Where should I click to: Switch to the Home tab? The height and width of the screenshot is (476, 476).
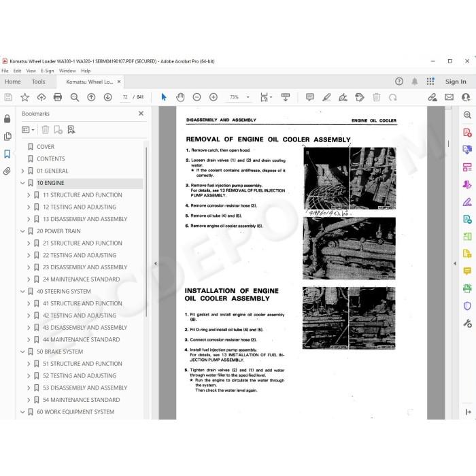pyautogui.click(x=13, y=82)
